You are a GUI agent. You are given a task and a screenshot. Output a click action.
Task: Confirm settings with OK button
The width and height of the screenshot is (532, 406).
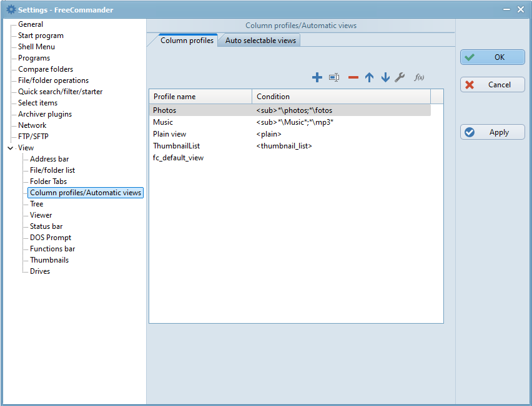pyautogui.click(x=492, y=57)
